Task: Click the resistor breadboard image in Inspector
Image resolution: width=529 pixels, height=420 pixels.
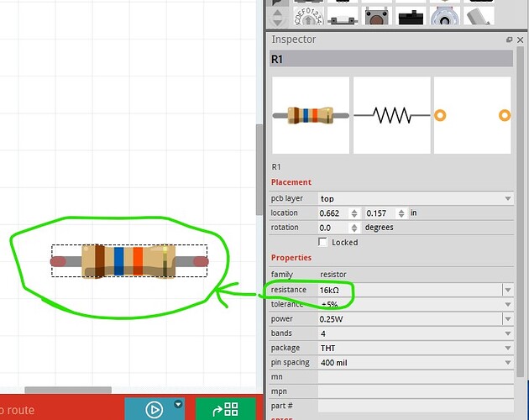Action: point(310,115)
